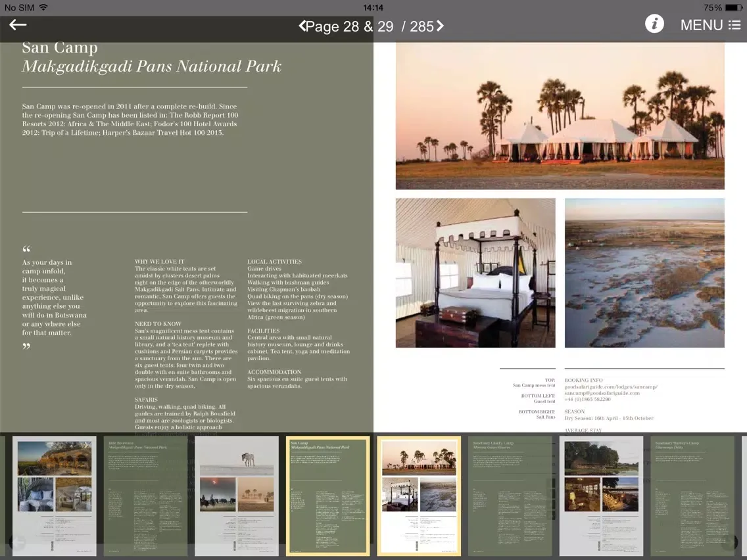This screenshot has height=560, width=747.
Task: Tap 'Dry Season: 16th April - 15th October' text
Action: pos(609,418)
